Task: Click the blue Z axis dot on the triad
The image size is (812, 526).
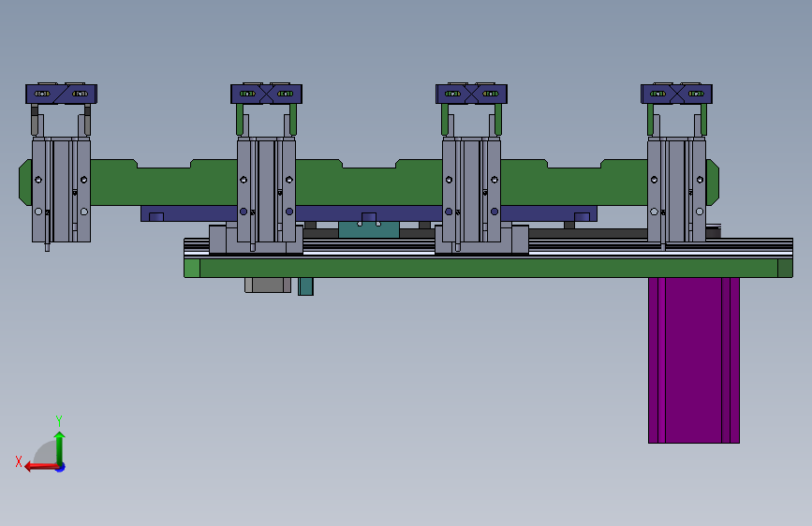Action: [61, 467]
